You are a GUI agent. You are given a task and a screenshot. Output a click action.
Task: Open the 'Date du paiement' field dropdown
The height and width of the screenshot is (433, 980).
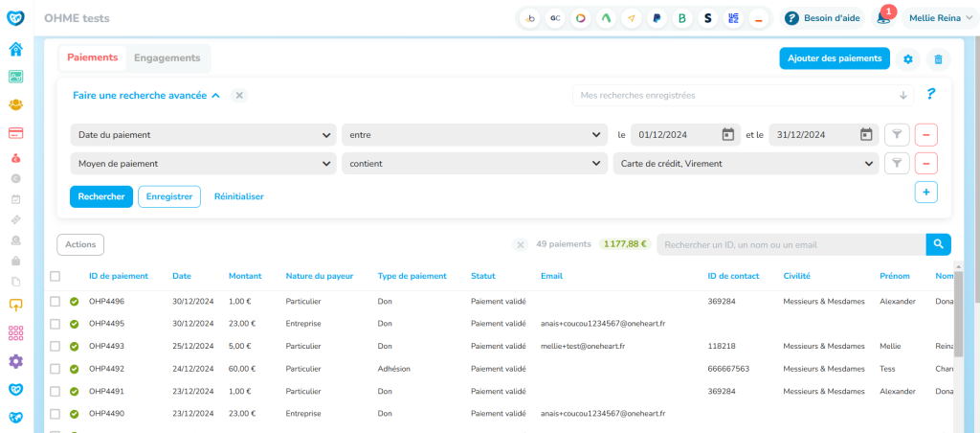tap(203, 135)
